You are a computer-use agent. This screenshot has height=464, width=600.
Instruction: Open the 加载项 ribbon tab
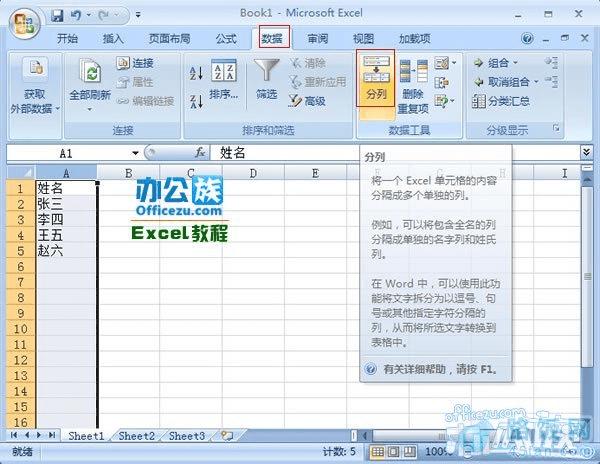414,38
